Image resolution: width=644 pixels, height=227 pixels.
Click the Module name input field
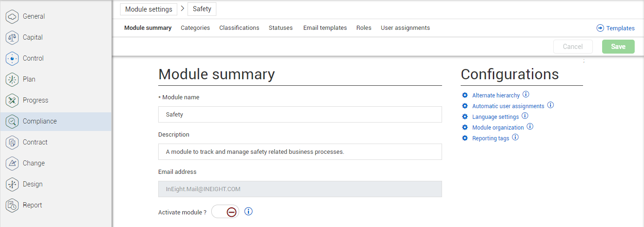pyautogui.click(x=300, y=114)
